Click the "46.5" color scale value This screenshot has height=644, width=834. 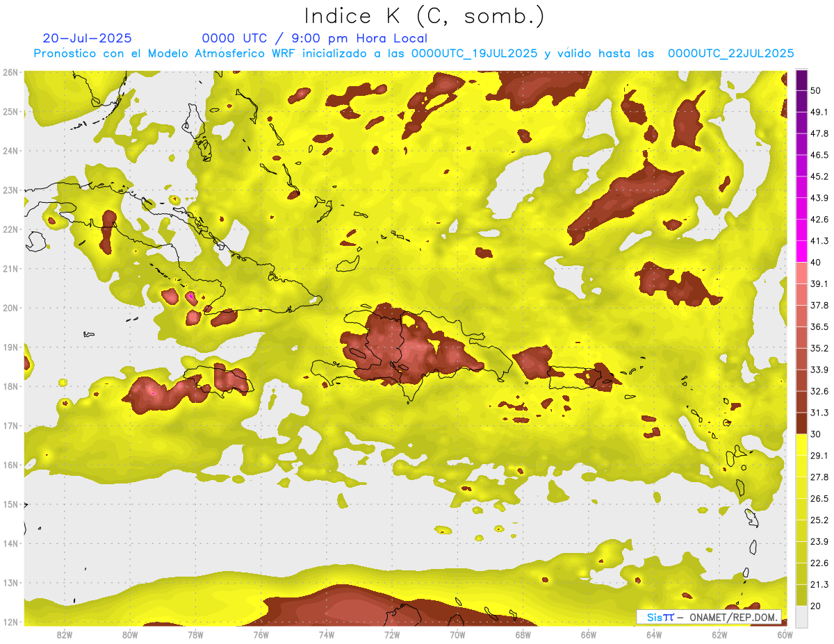point(819,155)
